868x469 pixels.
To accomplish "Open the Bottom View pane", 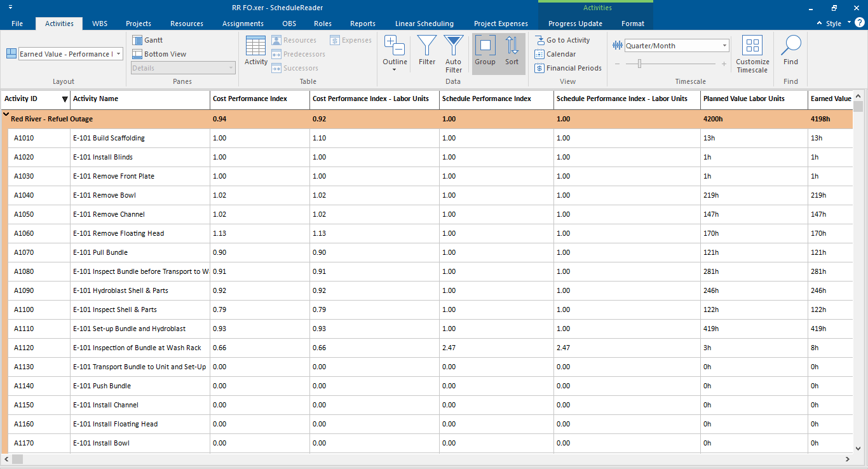I will [159, 54].
